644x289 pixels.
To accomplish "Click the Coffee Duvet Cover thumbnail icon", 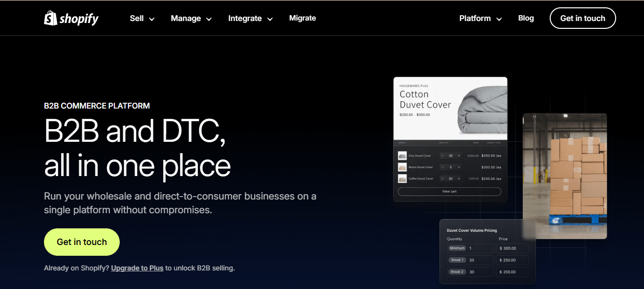I will point(402,179).
